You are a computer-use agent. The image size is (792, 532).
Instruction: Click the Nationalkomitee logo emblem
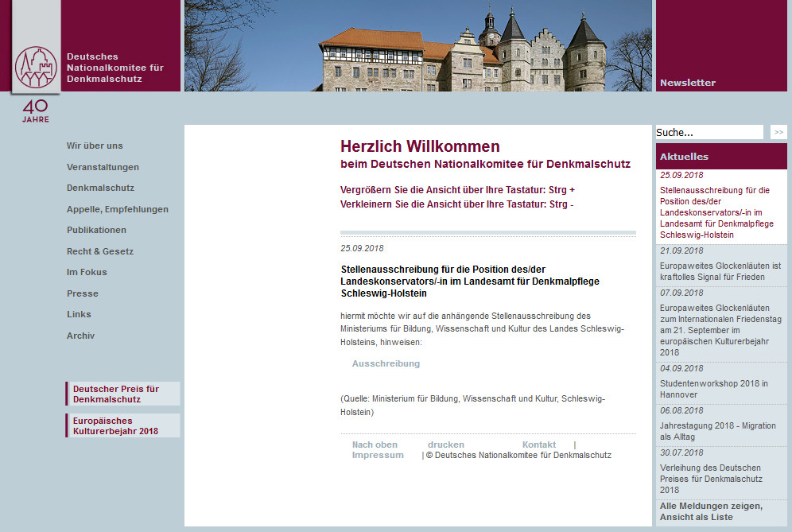pos(36,67)
